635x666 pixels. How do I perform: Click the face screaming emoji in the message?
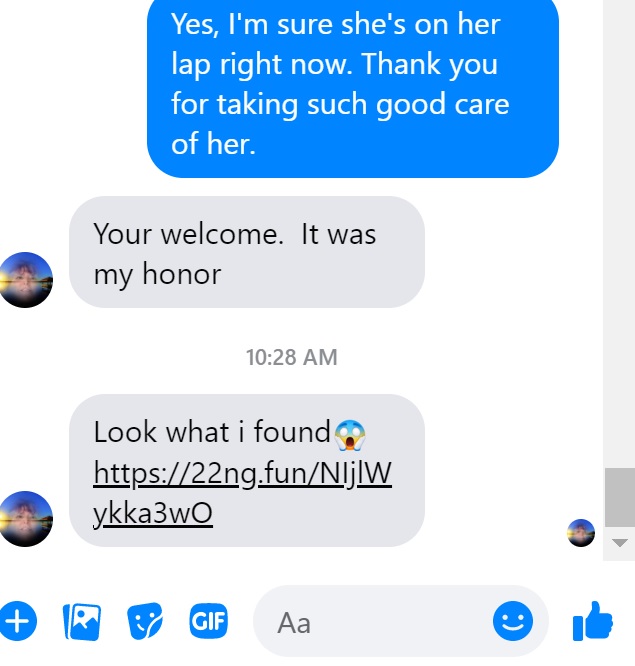[350, 435]
